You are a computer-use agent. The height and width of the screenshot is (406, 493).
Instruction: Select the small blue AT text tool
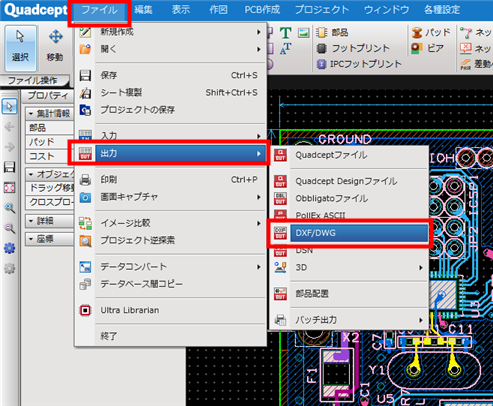coord(285,49)
